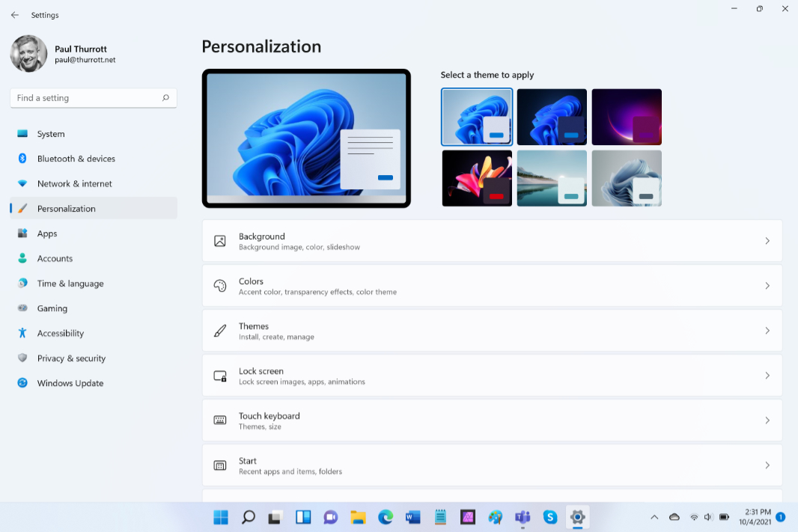Select the System menu item

click(x=51, y=134)
